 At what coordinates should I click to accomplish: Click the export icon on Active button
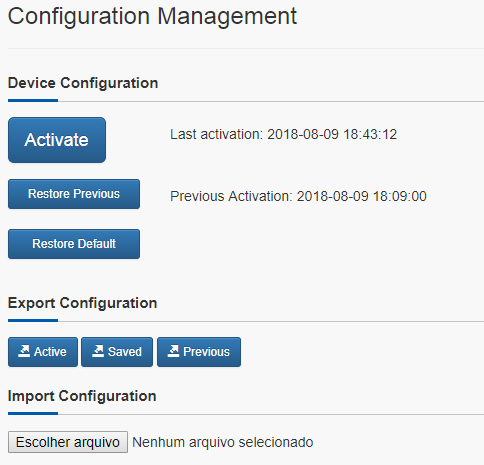24,351
